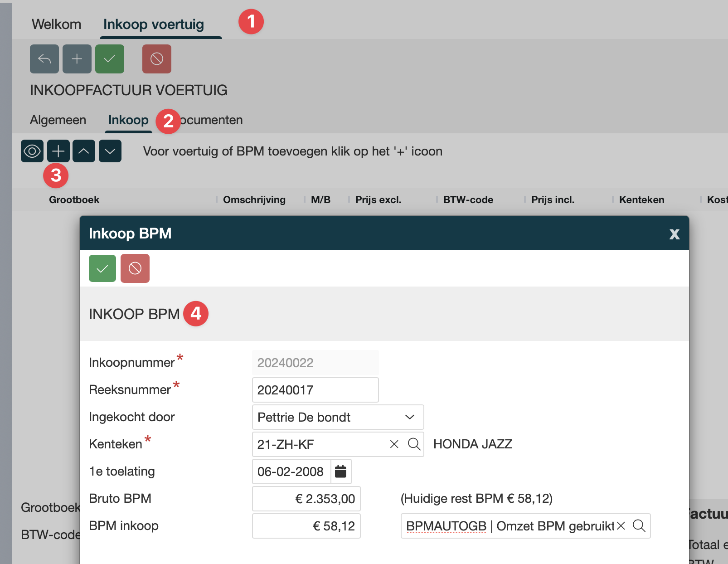Screen dimensions: 728x564
Task: Click the Bruto BPM amount field
Action: 306,499
